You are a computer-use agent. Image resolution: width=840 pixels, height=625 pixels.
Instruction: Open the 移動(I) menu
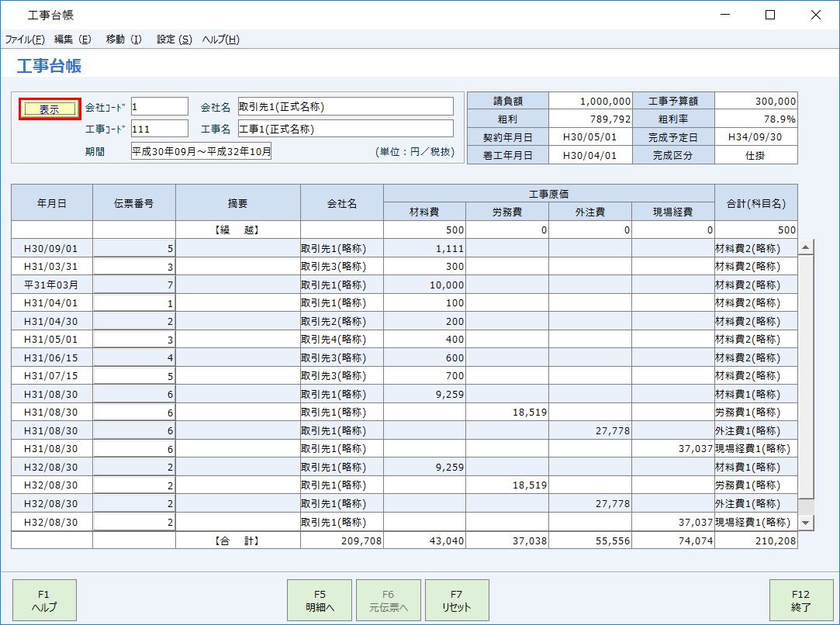coord(123,40)
